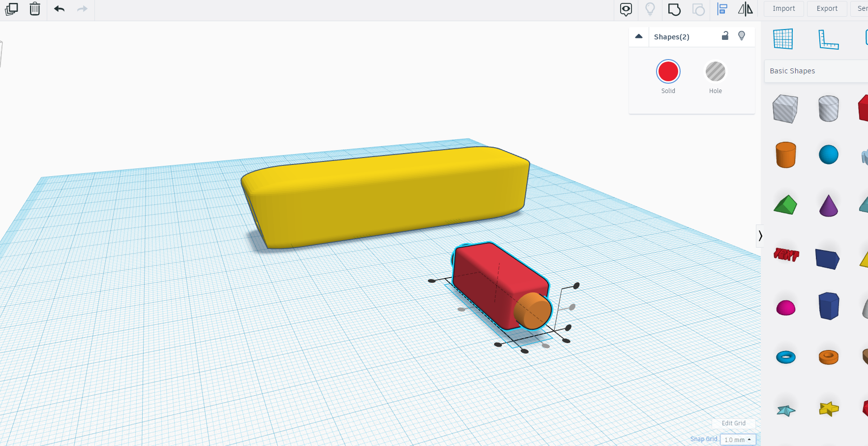Choose the dark blue Wedge shape
The height and width of the screenshot is (446, 868).
(x=828, y=258)
